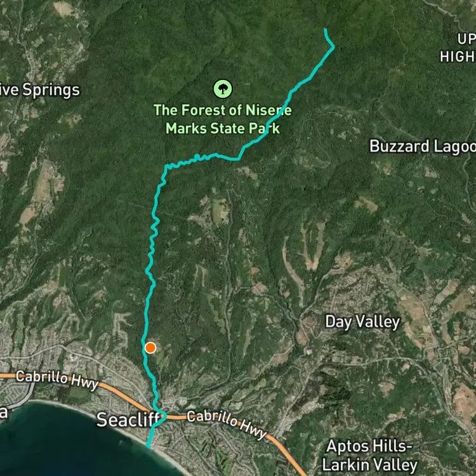
Task: Click the Springs place label on the left edge
Action: click(40, 90)
